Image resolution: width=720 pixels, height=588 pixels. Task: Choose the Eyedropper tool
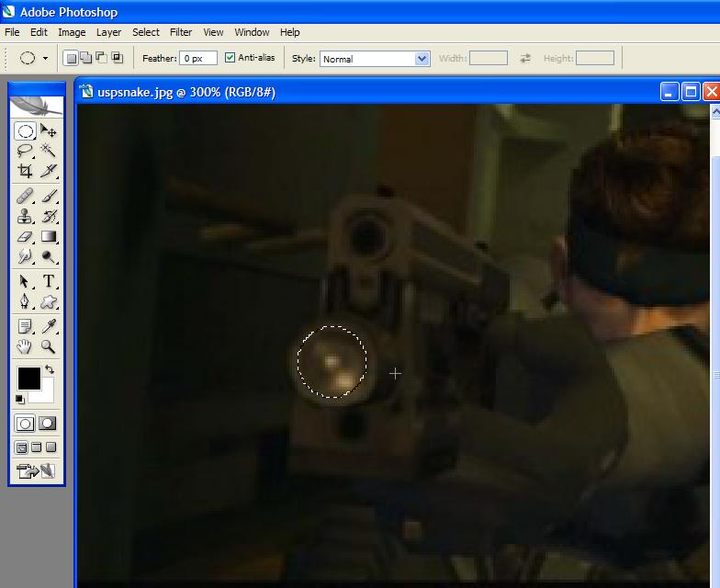click(49, 327)
